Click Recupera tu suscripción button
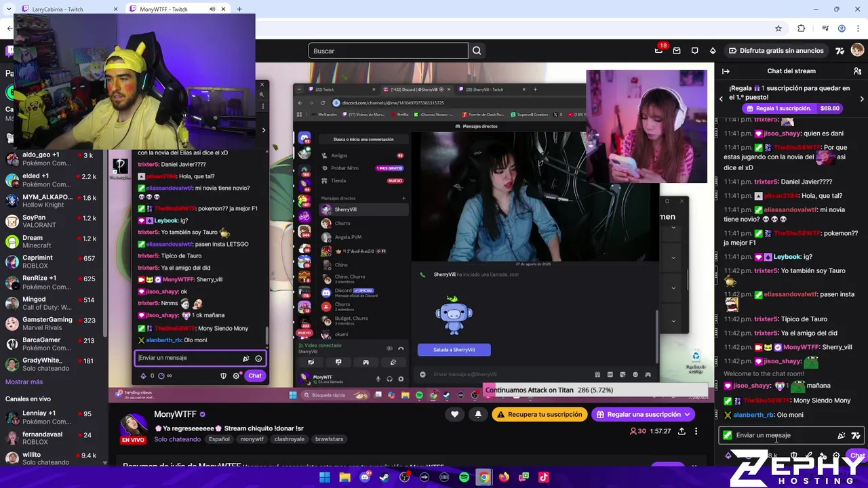Image resolution: width=868 pixels, height=488 pixels. click(x=539, y=414)
